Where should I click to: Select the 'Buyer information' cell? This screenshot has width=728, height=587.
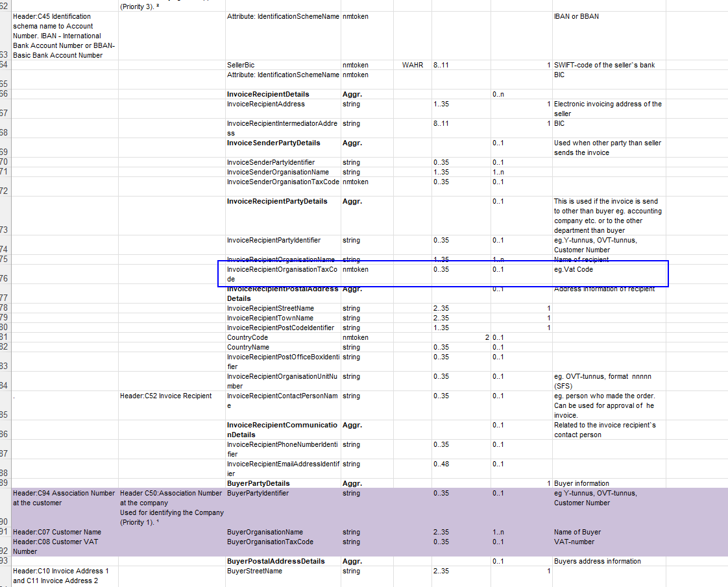pos(609,483)
